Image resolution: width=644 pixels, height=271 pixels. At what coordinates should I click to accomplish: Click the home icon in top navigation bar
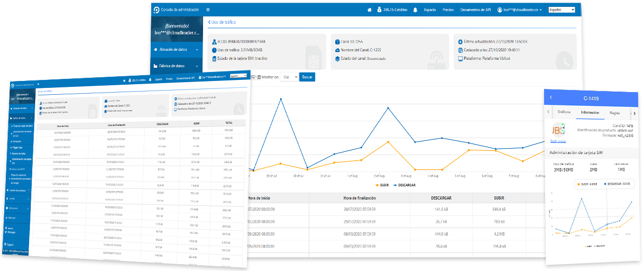coord(370,10)
